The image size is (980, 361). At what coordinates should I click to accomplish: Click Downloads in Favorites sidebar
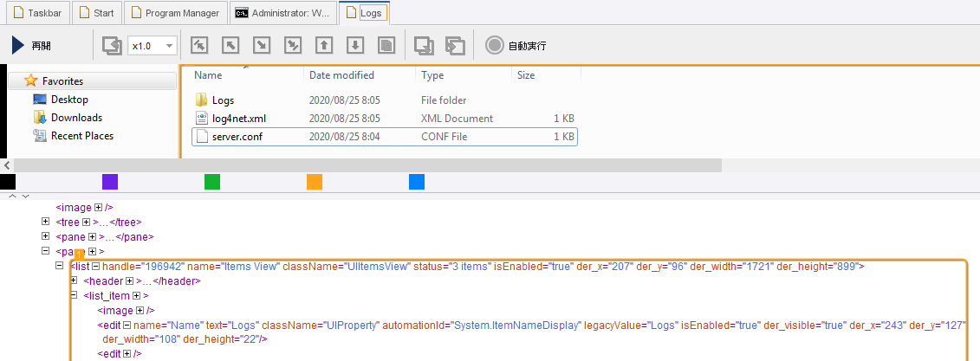tap(76, 118)
